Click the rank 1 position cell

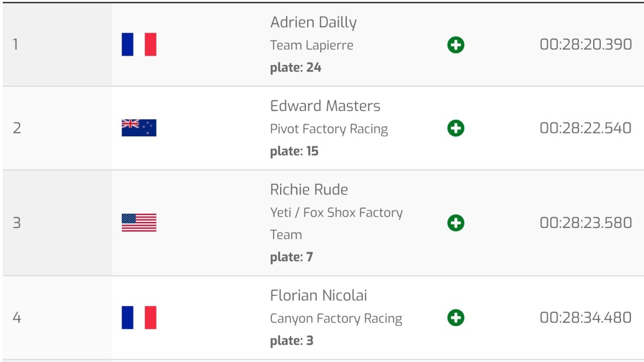57,44
